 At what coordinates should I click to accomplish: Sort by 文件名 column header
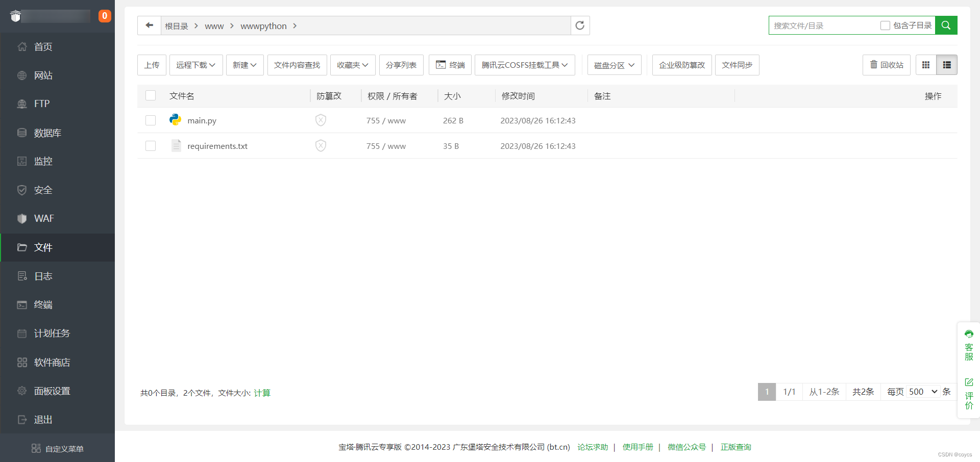[x=182, y=96]
